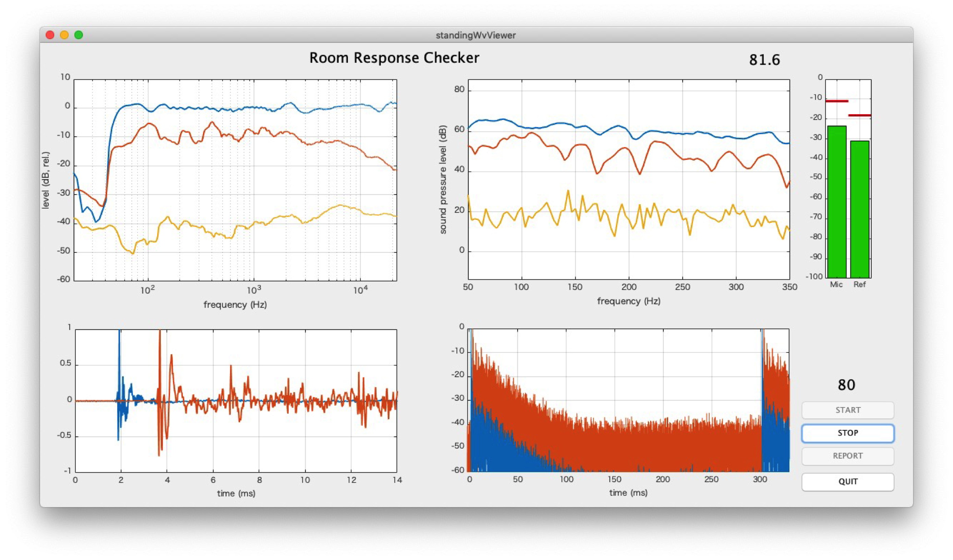
Task: Click the number 80 above START
Action: click(846, 385)
